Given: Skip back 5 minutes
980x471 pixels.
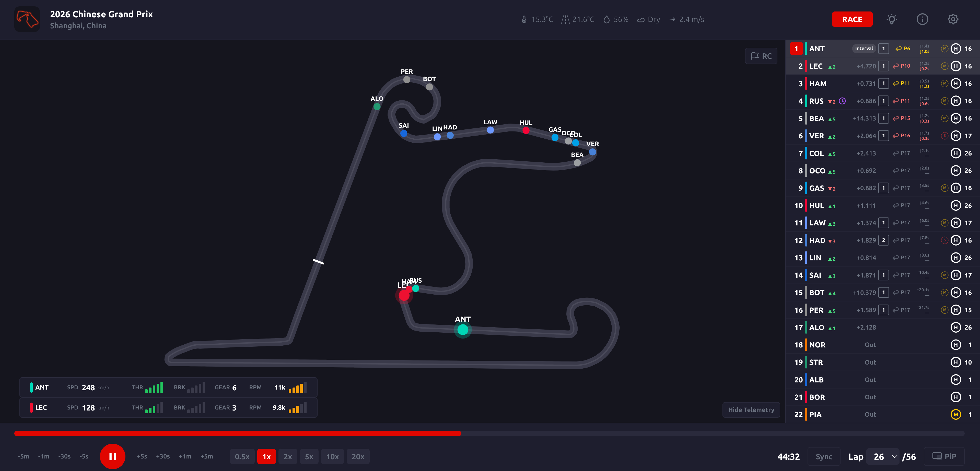Looking at the screenshot, I should (x=24, y=456).
